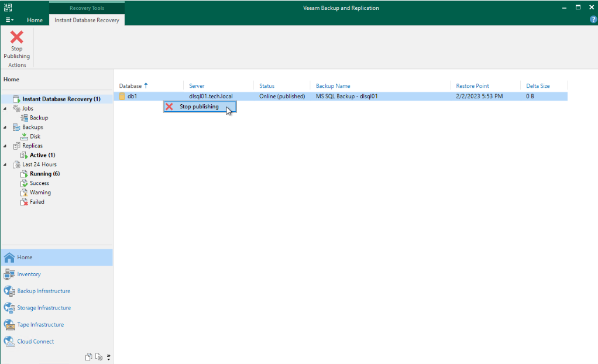Switch to Instant Database Recovery tab
598x364 pixels.
tap(87, 20)
